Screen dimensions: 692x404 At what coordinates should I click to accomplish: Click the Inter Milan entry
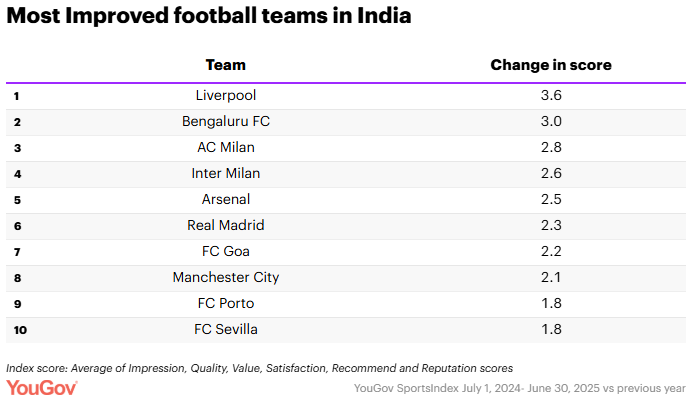point(226,174)
